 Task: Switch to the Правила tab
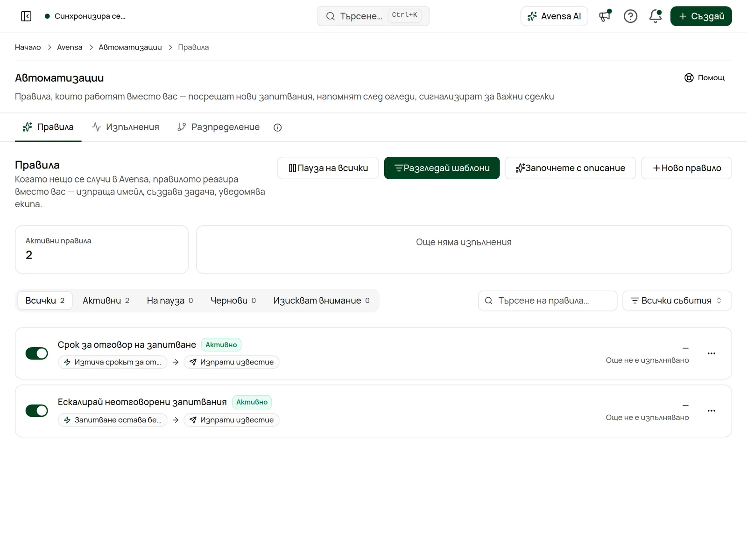point(48,127)
